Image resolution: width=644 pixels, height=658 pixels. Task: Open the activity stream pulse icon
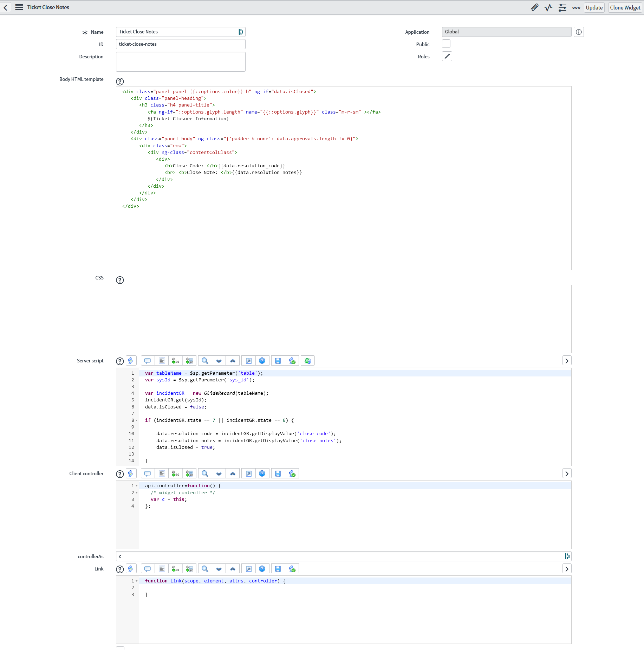click(548, 7)
